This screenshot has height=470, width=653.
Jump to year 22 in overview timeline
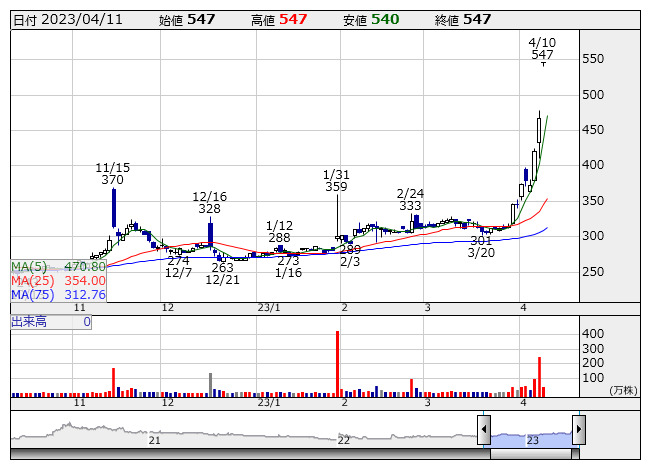[343, 440]
